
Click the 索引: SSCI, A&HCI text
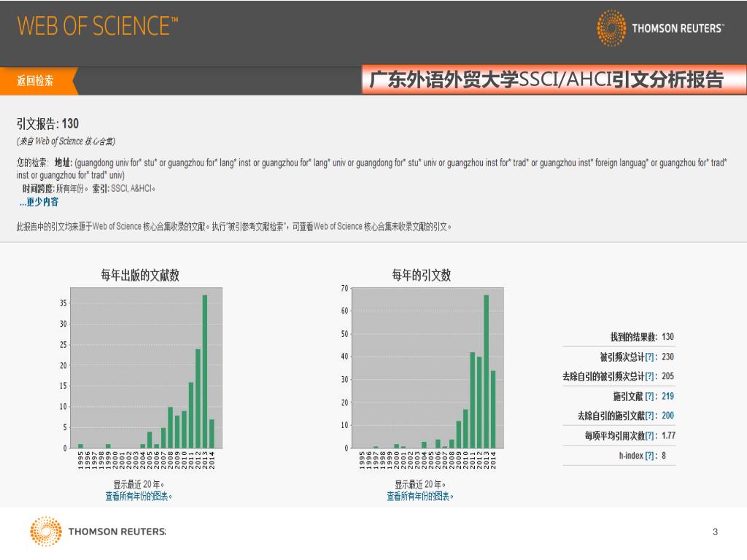click(x=124, y=189)
